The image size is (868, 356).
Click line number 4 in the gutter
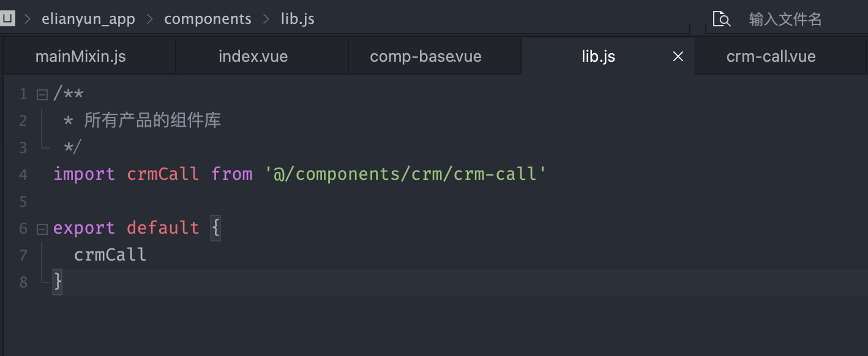pos(23,175)
